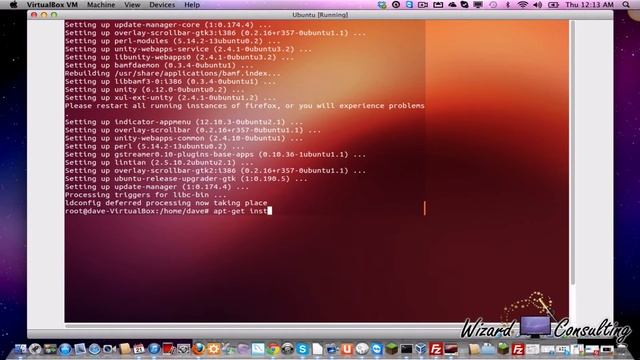Click 'Processing triggers for libc-bin' line
This screenshot has height=360, width=640.
(x=146, y=195)
